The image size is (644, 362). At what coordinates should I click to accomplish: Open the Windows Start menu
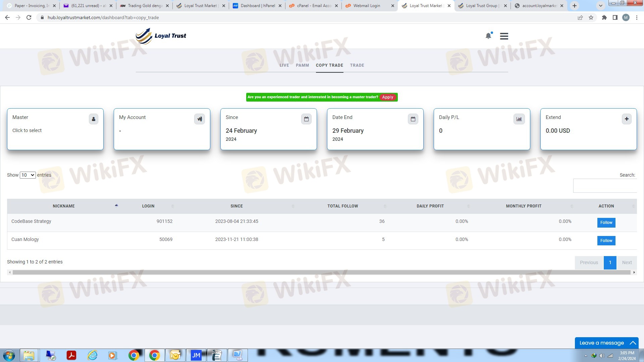pos(9,355)
